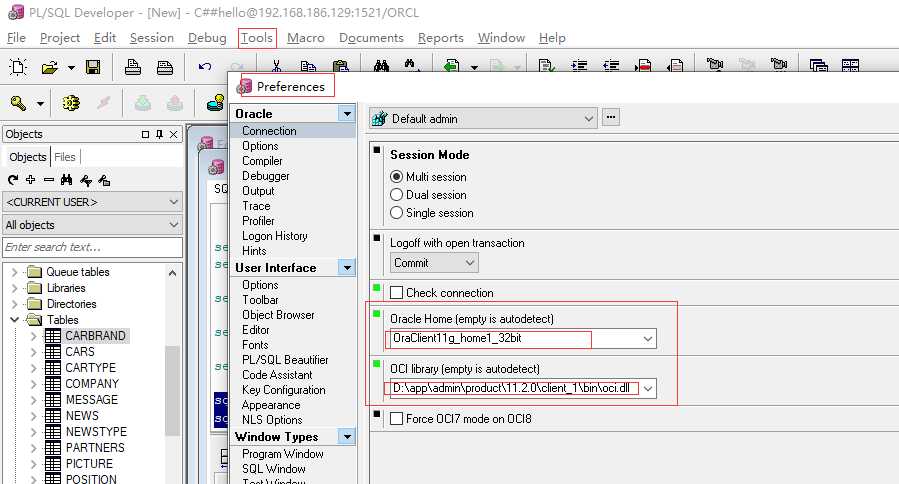Select the Dual session radio button
Screen dimensions: 899x484
coord(396,195)
